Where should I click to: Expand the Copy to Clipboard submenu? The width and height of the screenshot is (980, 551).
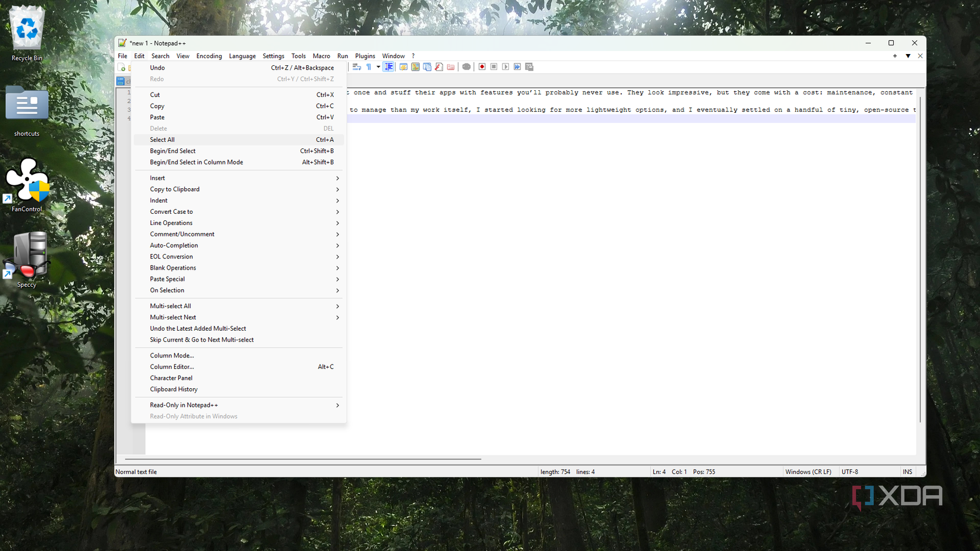coord(239,189)
